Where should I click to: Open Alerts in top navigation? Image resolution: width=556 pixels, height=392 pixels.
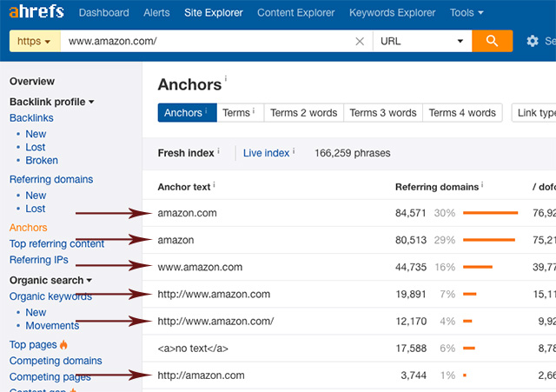tap(156, 13)
